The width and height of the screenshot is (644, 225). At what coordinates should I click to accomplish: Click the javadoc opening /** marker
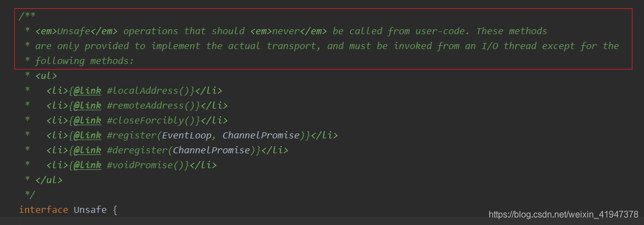(x=25, y=17)
